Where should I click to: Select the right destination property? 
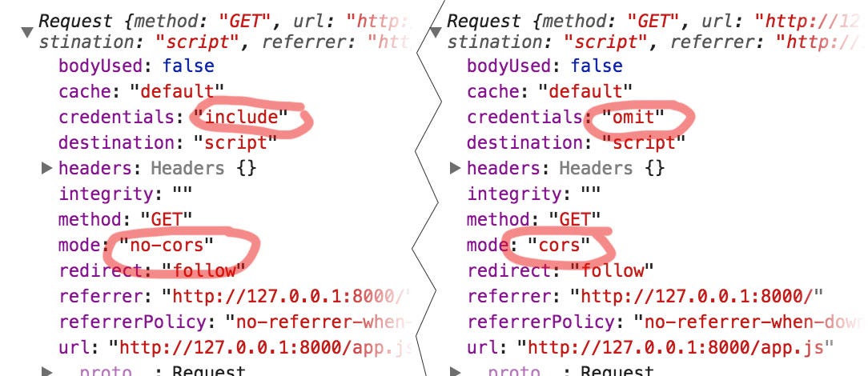point(525,142)
